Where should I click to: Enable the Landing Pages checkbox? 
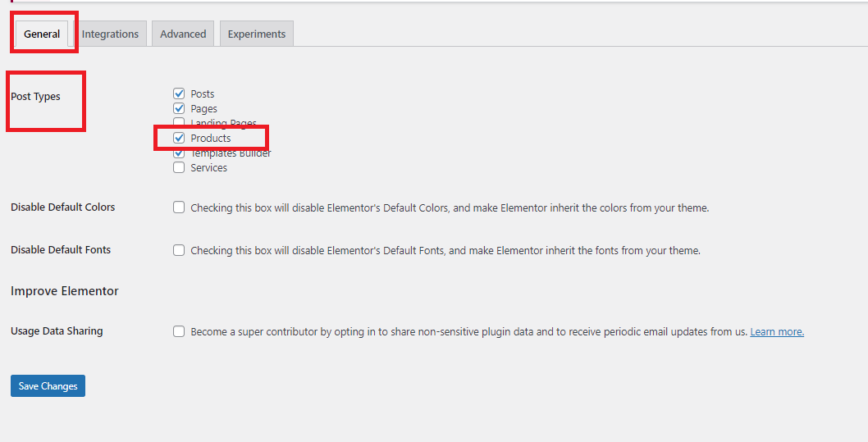(x=179, y=121)
